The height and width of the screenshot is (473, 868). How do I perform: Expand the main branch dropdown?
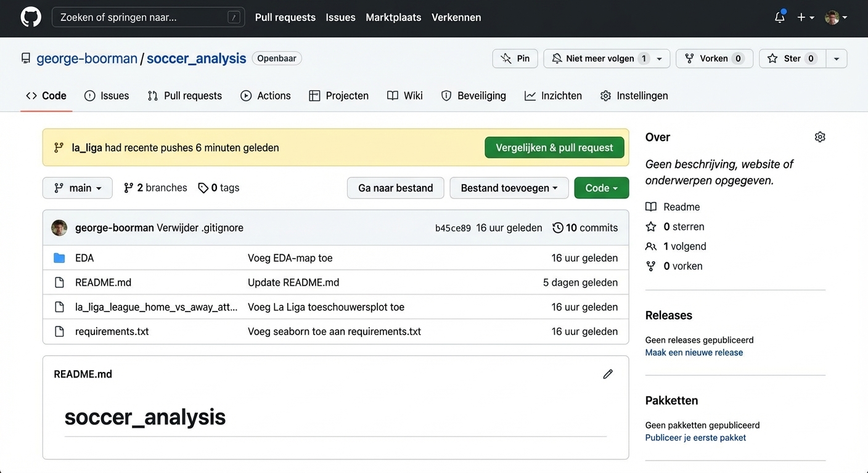coord(77,188)
